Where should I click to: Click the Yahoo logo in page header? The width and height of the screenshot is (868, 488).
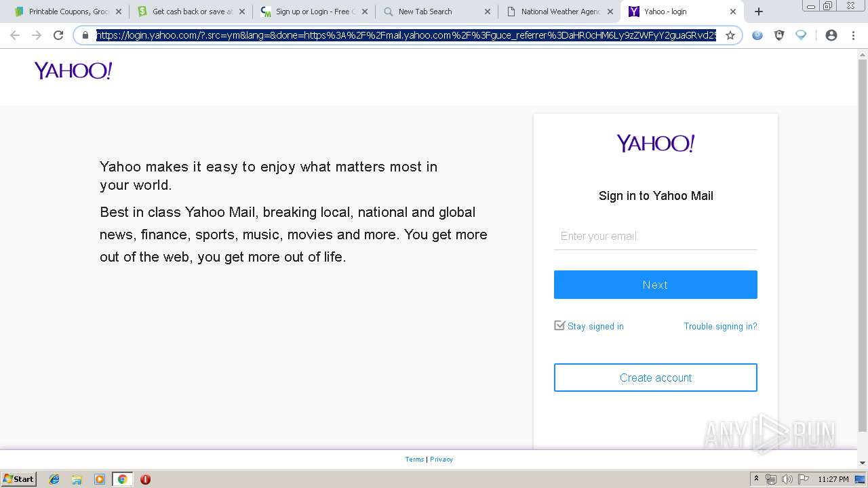point(73,70)
